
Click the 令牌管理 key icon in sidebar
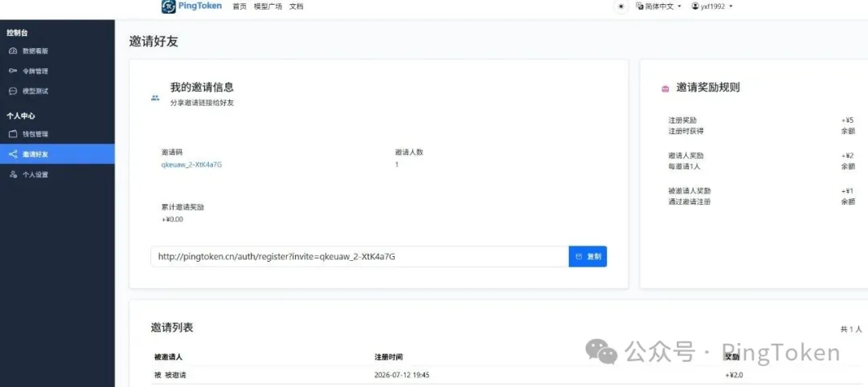(x=14, y=71)
